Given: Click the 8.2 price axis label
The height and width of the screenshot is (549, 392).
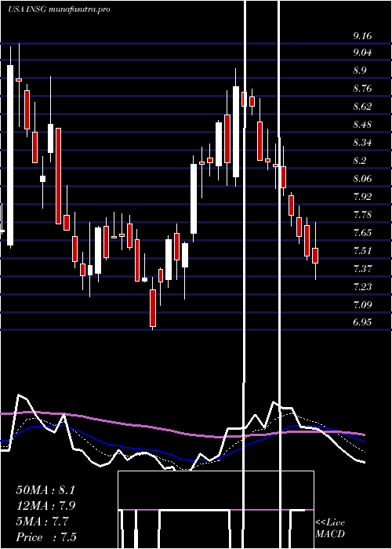Looking at the screenshot, I should 360,161.
